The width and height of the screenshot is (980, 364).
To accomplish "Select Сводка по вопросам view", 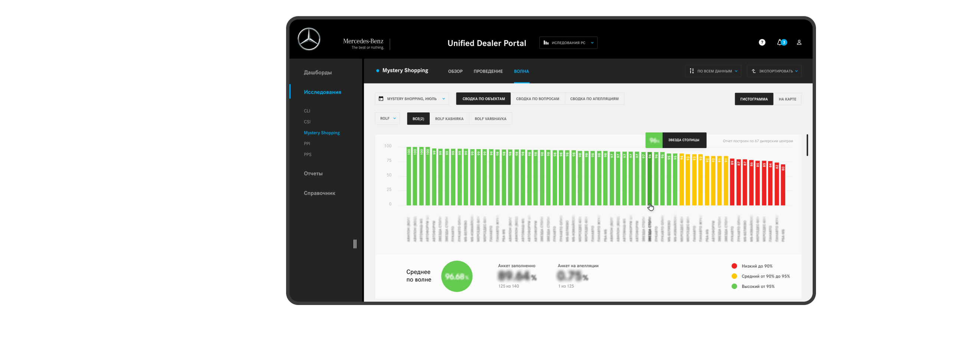I will click(537, 99).
